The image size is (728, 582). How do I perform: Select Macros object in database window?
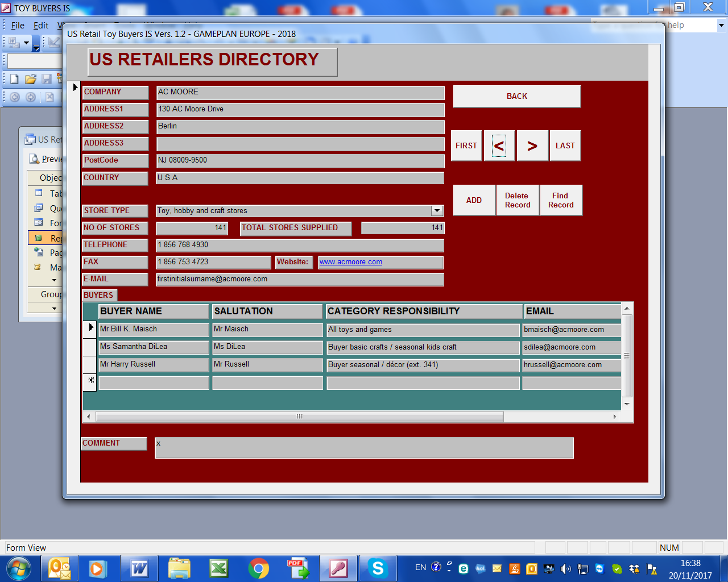(48, 267)
